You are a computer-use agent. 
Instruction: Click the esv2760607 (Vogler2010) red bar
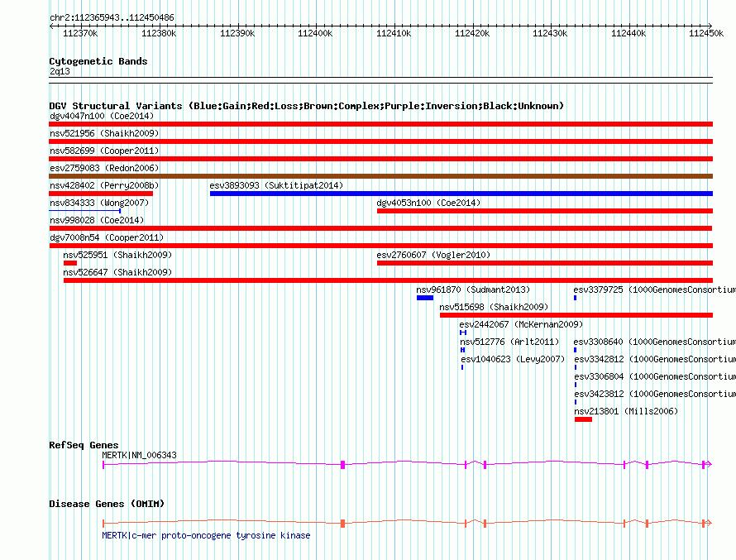pos(544,263)
